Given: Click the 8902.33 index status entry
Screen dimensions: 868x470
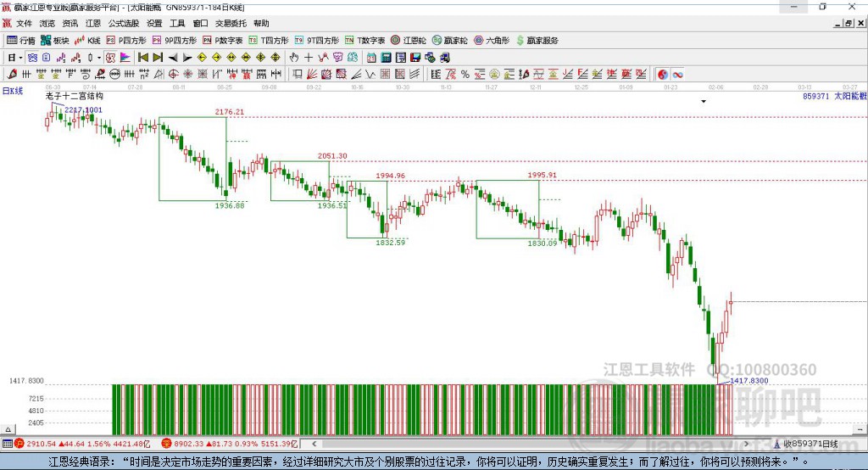Looking at the screenshot, I should point(230,444).
